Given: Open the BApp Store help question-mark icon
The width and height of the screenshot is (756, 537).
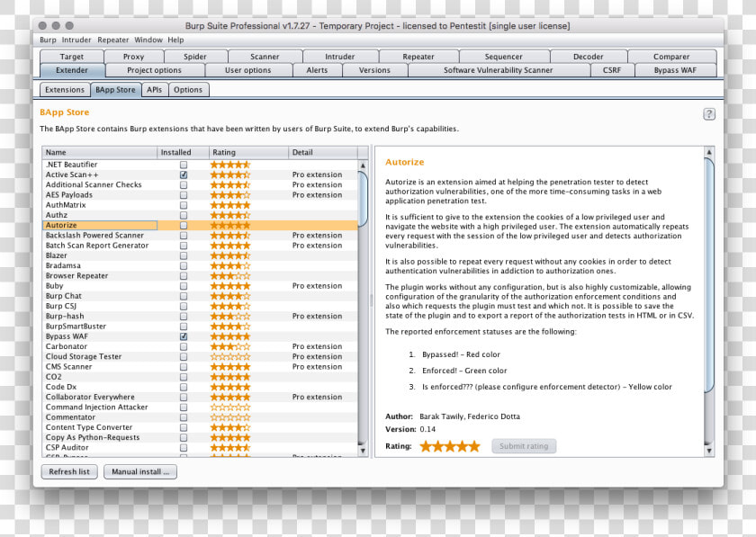Looking at the screenshot, I should (709, 114).
